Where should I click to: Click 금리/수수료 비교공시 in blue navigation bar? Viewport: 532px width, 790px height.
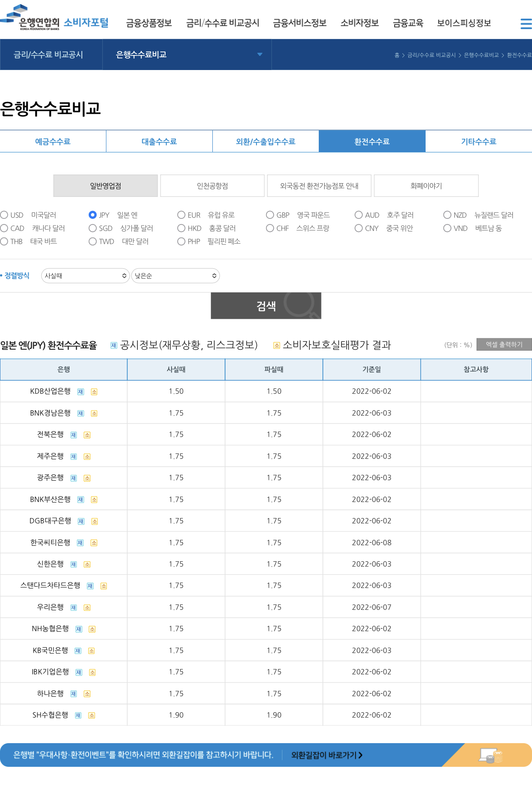coord(49,55)
